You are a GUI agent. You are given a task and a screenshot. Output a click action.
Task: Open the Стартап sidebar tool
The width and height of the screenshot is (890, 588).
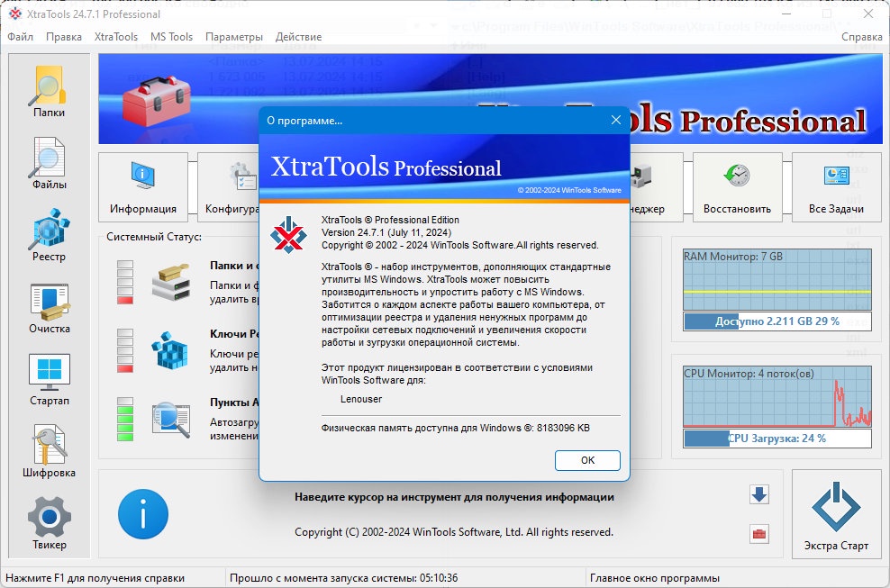pos(49,380)
